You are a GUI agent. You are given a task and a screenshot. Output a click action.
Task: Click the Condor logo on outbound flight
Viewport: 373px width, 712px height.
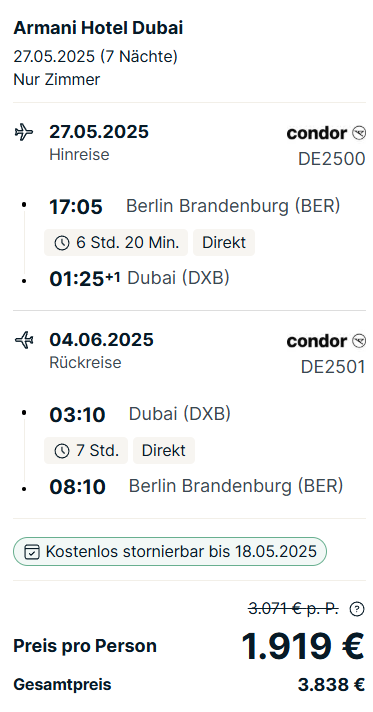pos(326,133)
